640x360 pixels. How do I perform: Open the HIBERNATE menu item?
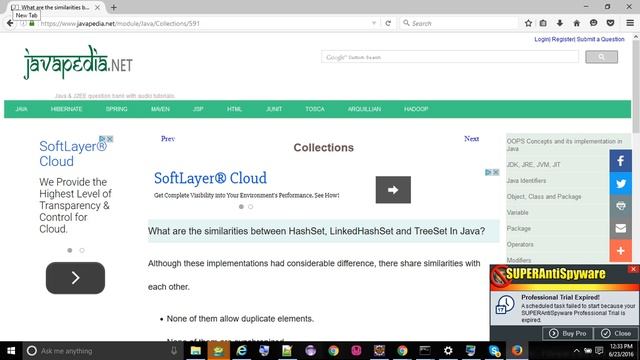tap(67, 109)
